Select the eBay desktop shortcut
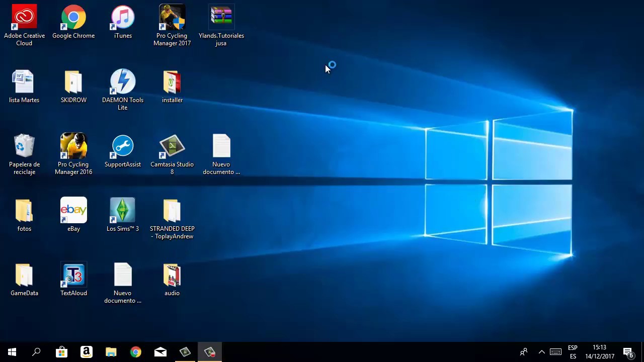This screenshot has width=644, height=362. 73,215
